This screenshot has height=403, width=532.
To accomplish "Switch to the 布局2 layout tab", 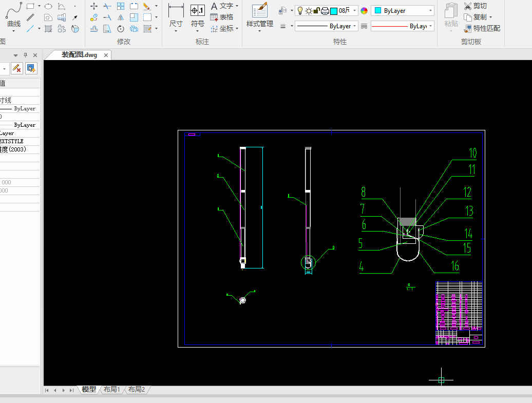I will (137, 390).
